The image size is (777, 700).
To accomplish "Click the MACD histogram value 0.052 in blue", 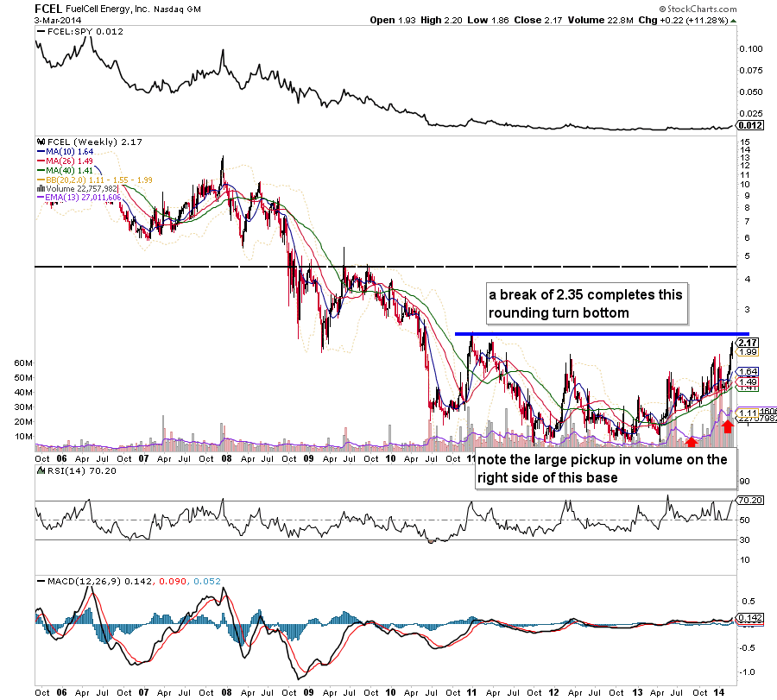I will (207, 581).
